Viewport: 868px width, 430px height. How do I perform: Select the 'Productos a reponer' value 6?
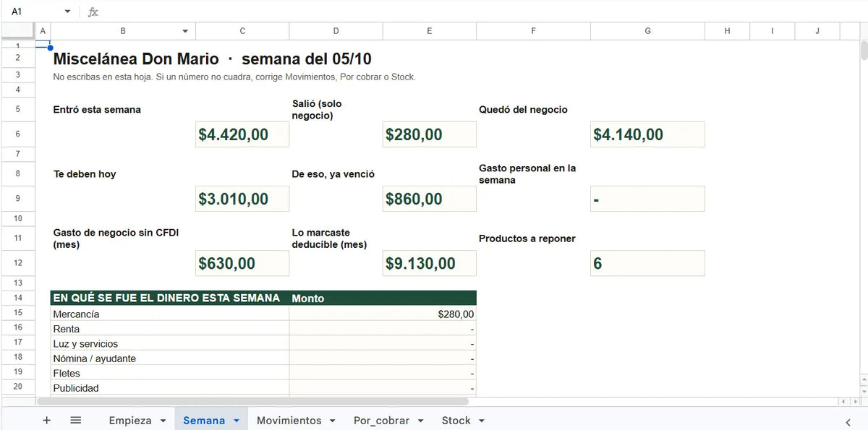[x=647, y=263]
